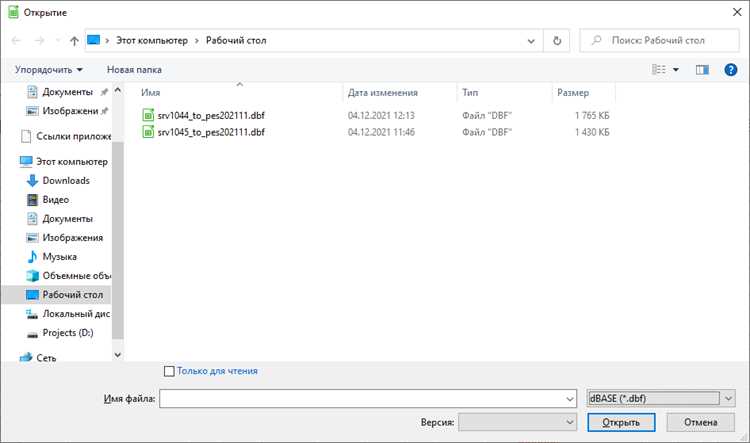Open the Упорядочить menu
Viewport: 750px width, 443px height.
tap(48, 70)
